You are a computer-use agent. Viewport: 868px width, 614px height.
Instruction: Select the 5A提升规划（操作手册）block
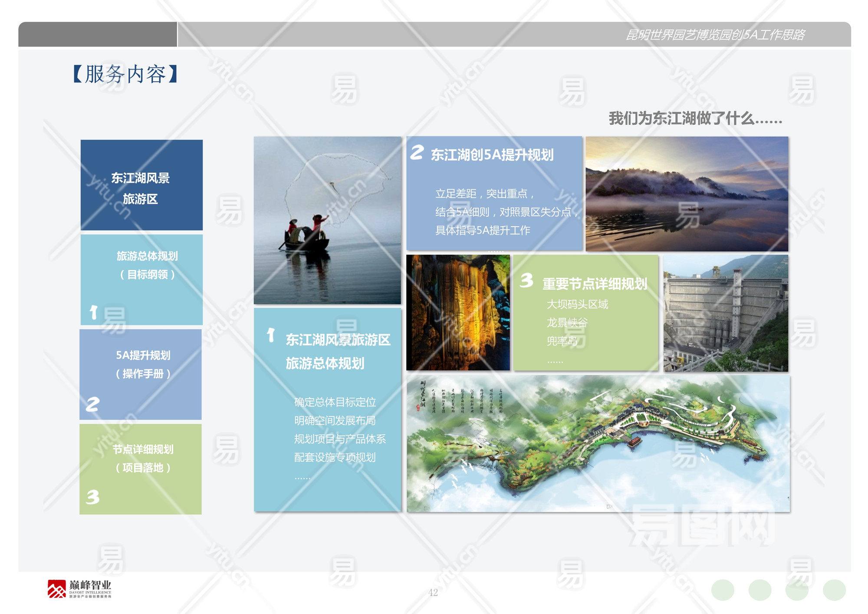pos(141,374)
